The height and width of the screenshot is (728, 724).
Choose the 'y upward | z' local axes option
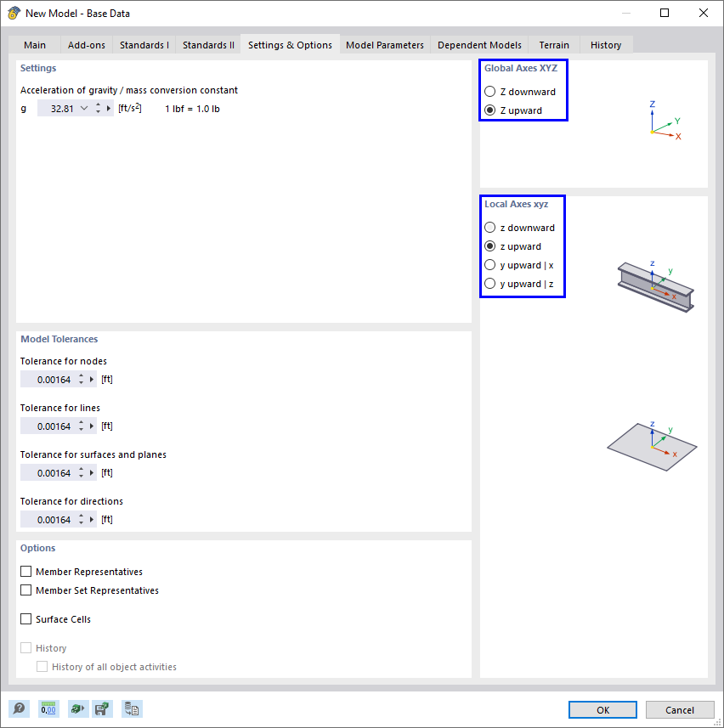pos(489,284)
